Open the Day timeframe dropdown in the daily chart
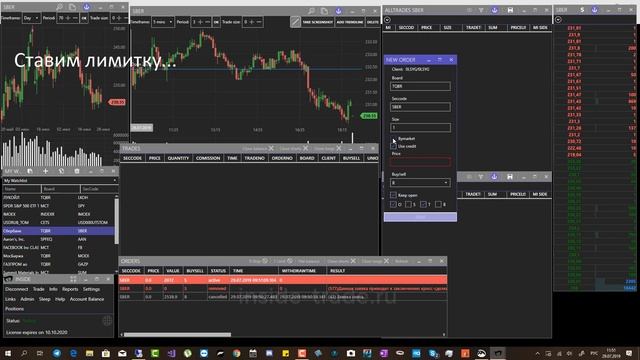Screen dimensions: 640x360 pyautogui.click(x=31, y=18)
